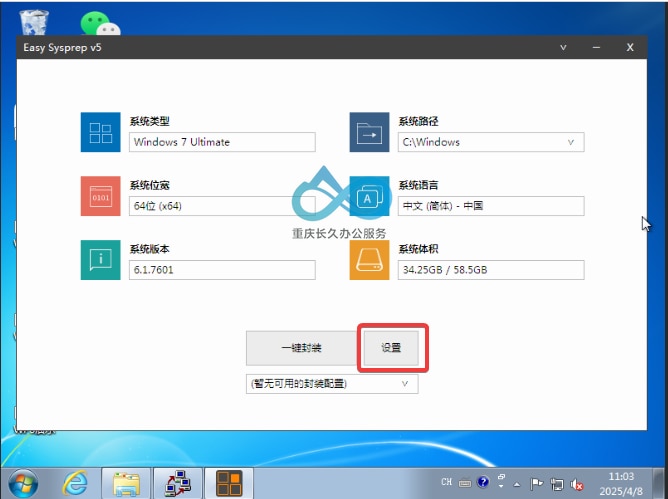The height and width of the screenshot is (499, 668).
Task: Open the 设置 settings button
Action: (391, 348)
